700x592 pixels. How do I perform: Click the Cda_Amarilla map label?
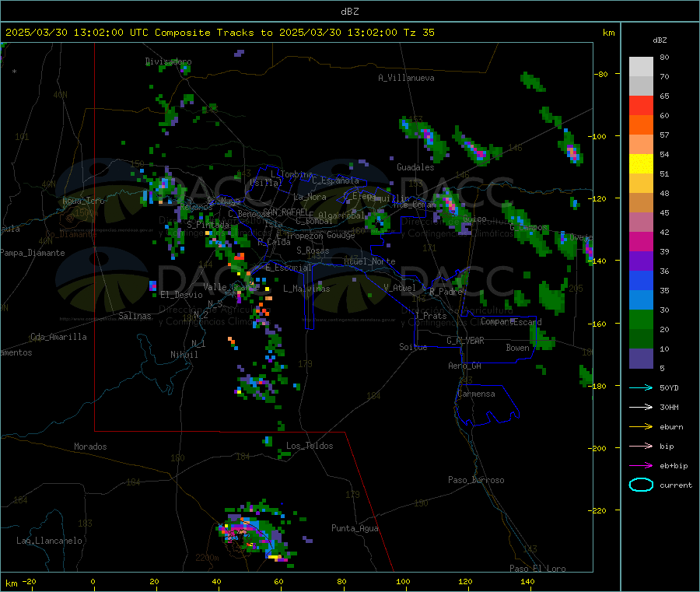coord(58,337)
